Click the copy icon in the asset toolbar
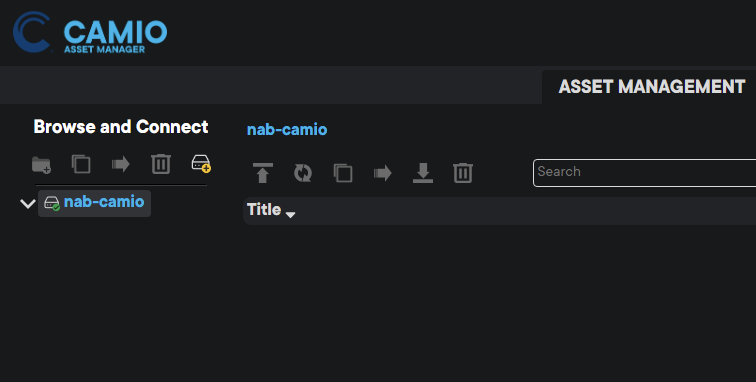Viewport: 756px width, 382px height. coord(343,173)
